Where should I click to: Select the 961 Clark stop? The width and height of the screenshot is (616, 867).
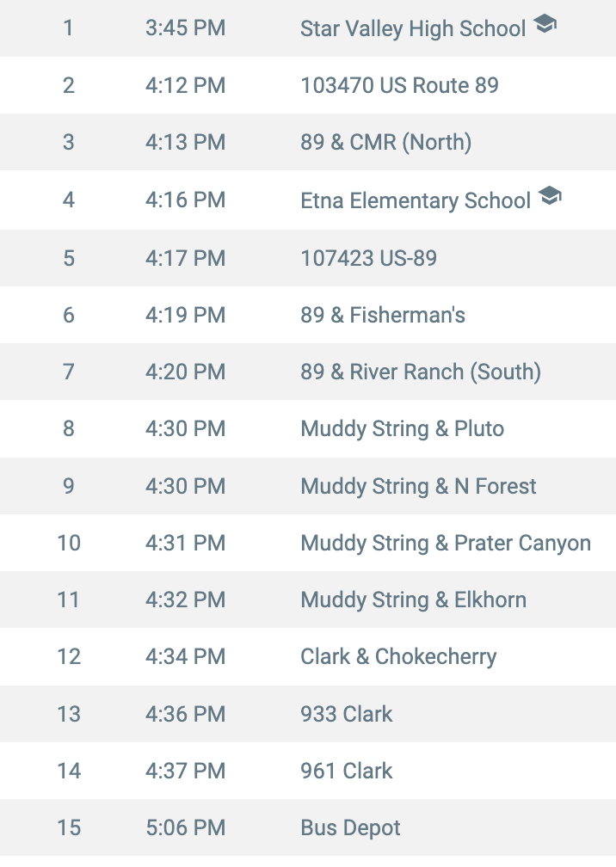(x=346, y=772)
